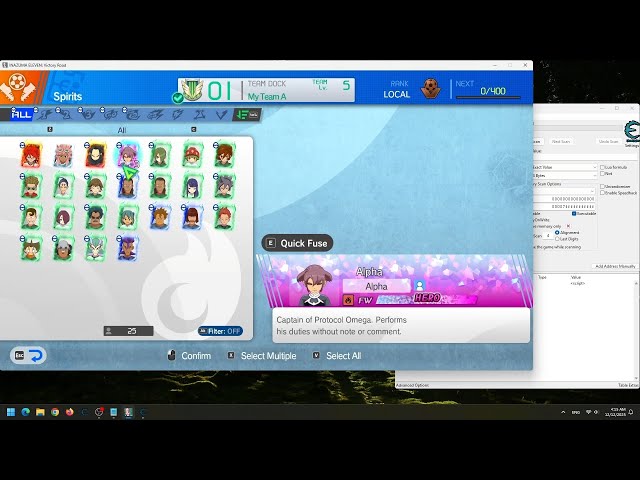
Task: Tick the Lua formula checkbox
Action: pyautogui.click(x=602, y=167)
